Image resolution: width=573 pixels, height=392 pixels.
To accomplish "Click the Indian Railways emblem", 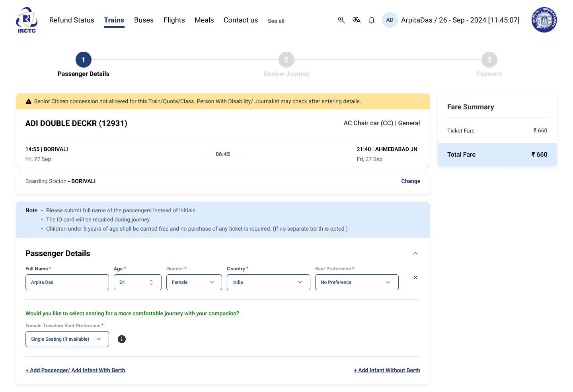I will coord(544,20).
